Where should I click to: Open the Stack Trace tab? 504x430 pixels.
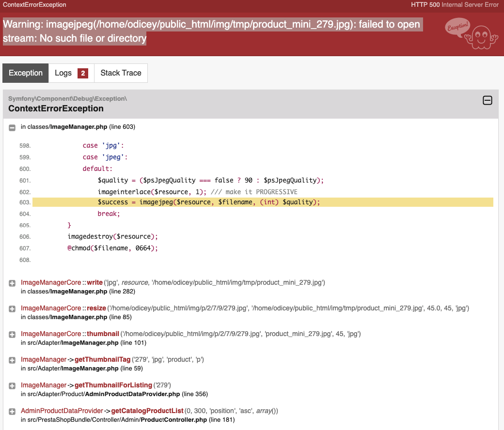point(121,73)
